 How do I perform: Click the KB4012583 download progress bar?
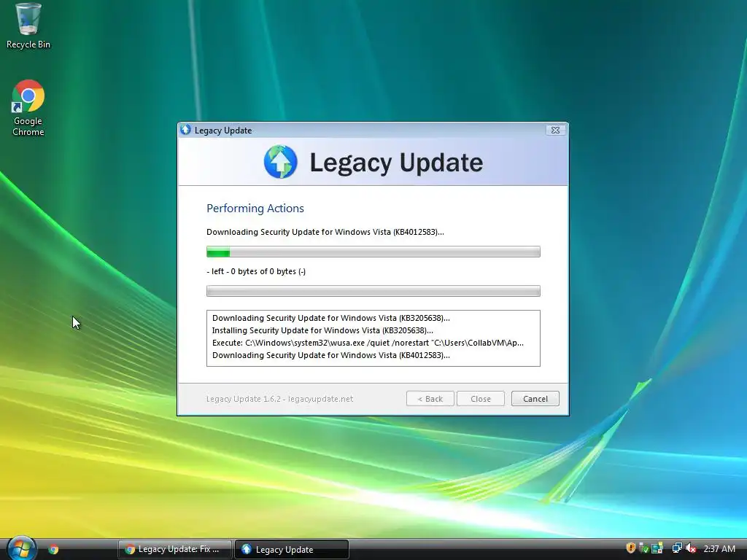coord(373,252)
